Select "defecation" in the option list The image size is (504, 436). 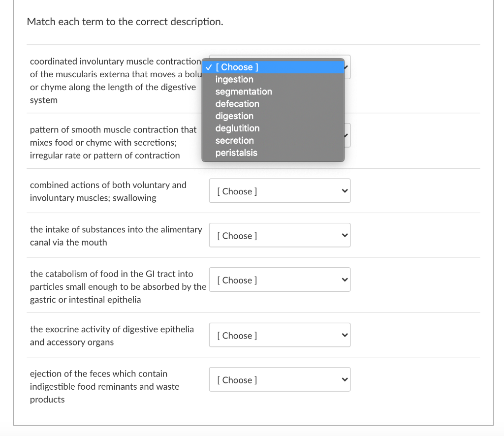pyautogui.click(x=237, y=104)
